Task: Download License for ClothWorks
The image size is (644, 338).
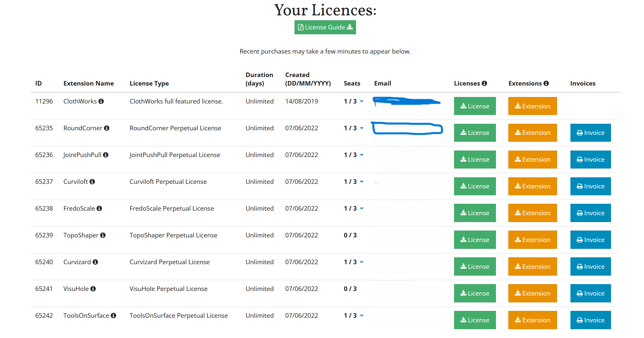Action: (475, 106)
